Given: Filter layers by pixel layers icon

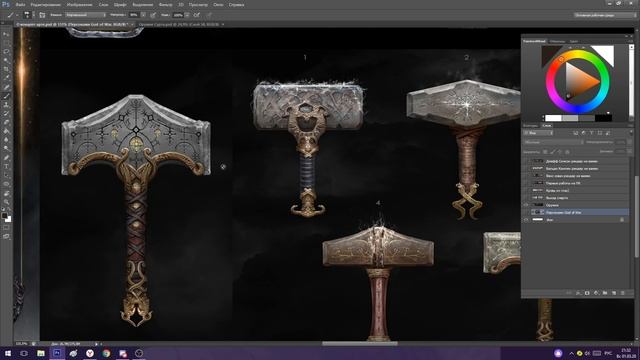Looking at the screenshot, I should point(576,133).
